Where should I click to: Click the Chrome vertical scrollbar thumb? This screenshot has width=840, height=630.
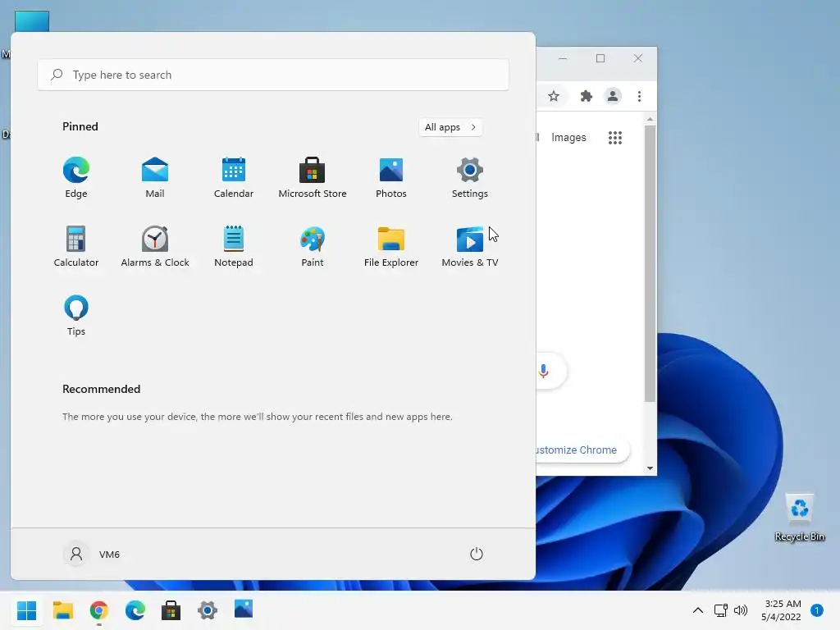pyautogui.click(x=650, y=263)
